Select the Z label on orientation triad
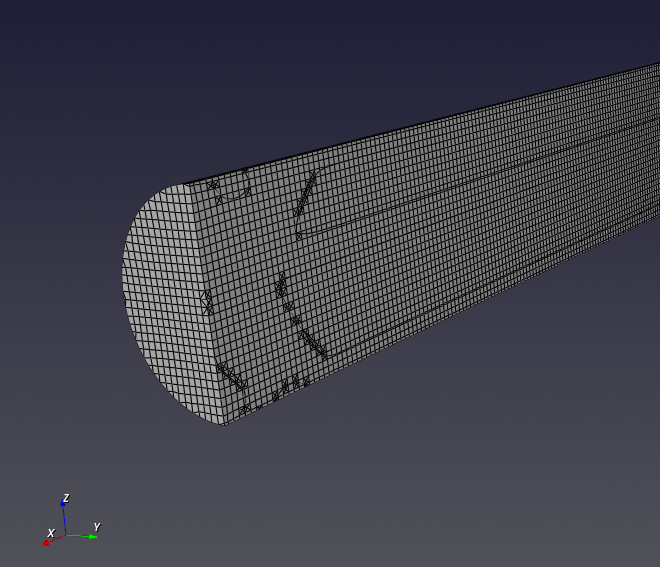This screenshot has width=660, height=567. (66, 498)
